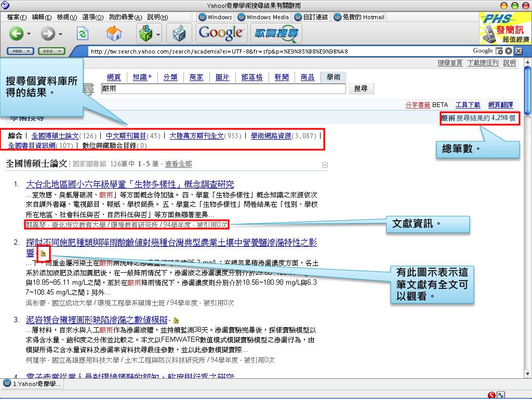Open the 檢視(V) menu
Screen dimensions: 532x399
[67, 17]
